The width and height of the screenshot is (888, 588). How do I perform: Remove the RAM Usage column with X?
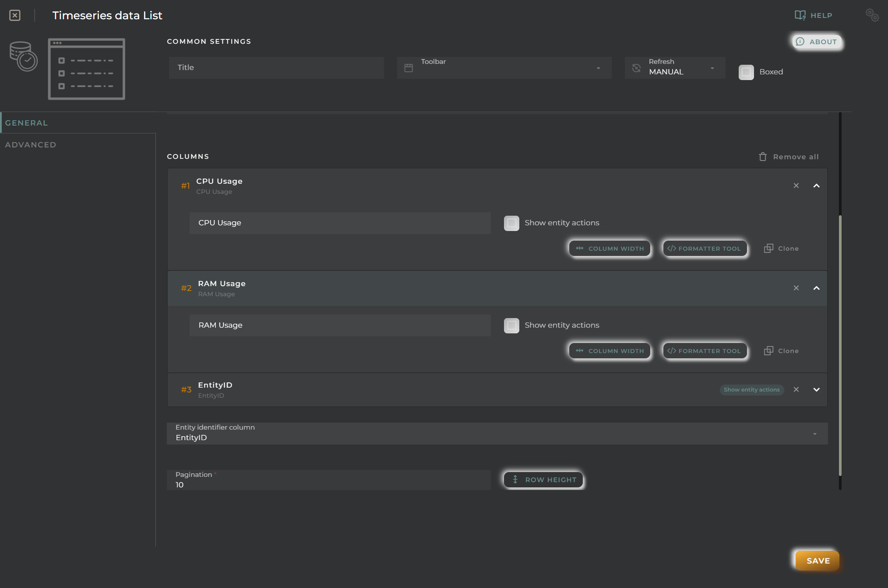[796, 288]
